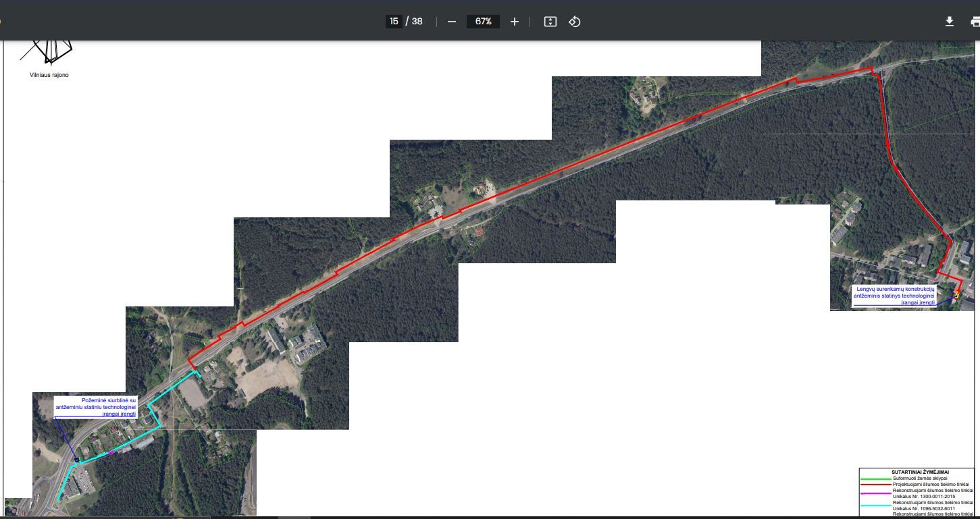Click the zoom out minus button

452,22
